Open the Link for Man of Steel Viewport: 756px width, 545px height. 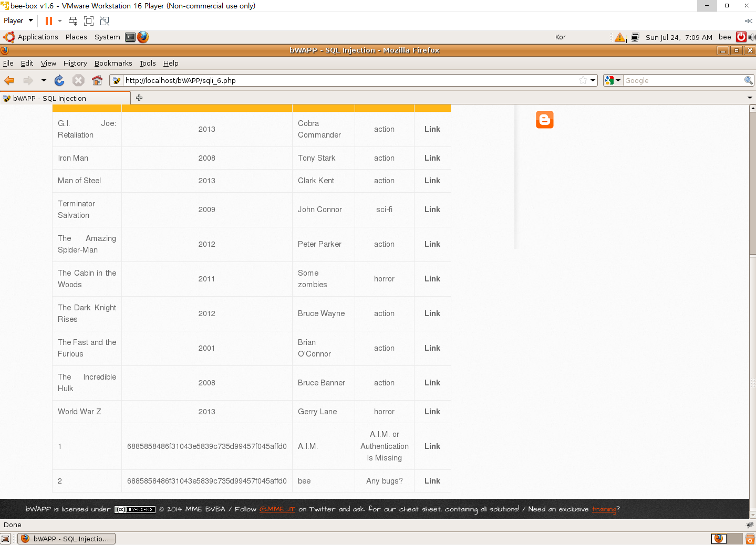tap(432, 181)
